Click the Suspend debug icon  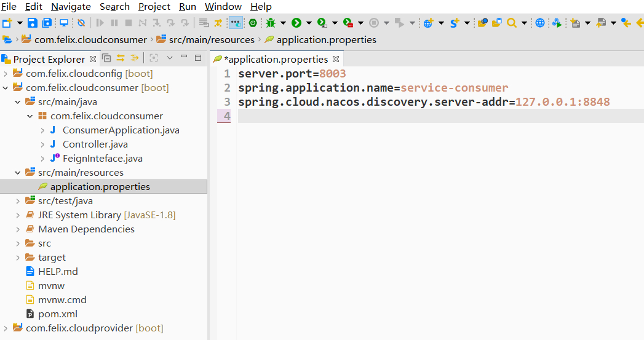tap(114, 23)
